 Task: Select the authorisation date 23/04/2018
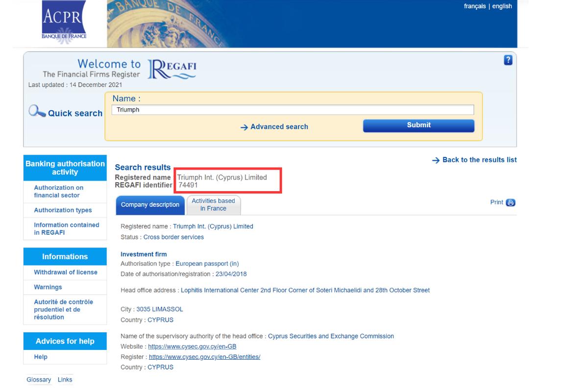pyautogui.click(x=231, y=274)
